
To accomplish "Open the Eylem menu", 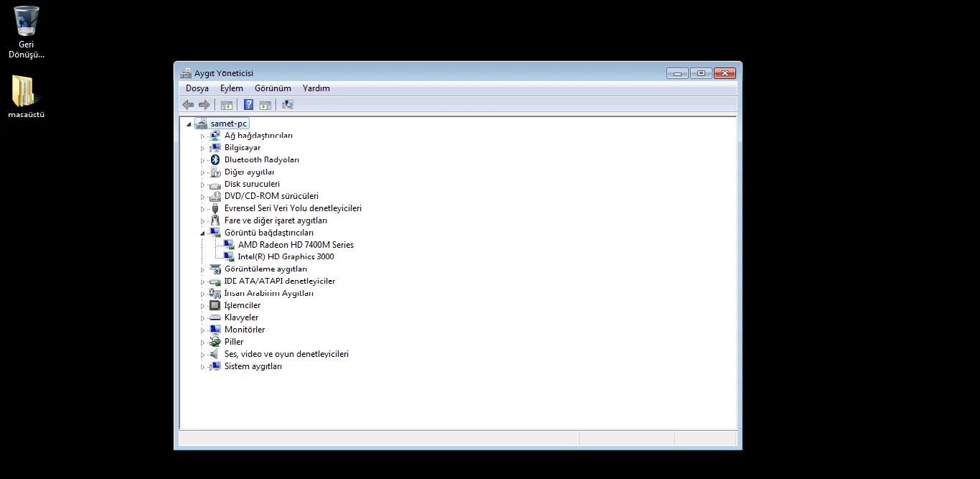I will click(x=232, y=88).
